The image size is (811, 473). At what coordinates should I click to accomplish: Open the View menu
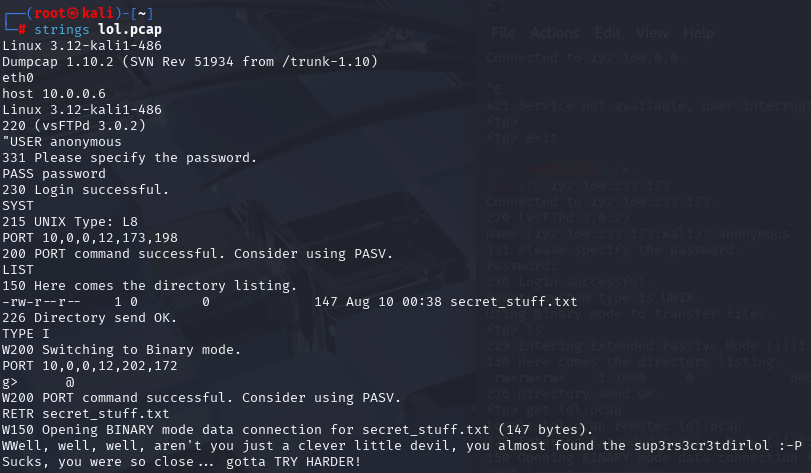click(652, 33)
